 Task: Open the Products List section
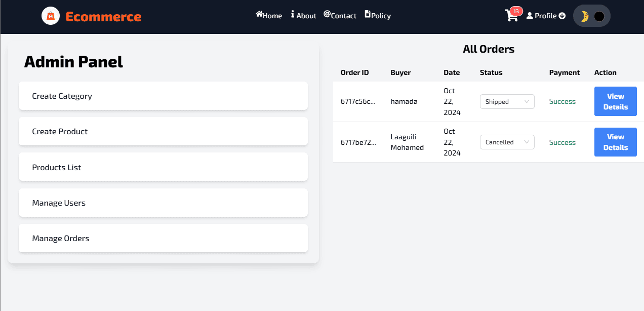pyautogui.click(x=163, y=167)
